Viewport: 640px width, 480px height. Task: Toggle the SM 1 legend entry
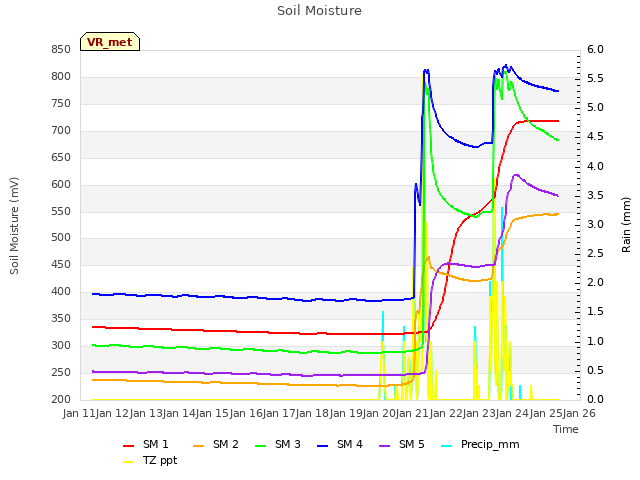(146, 444)
